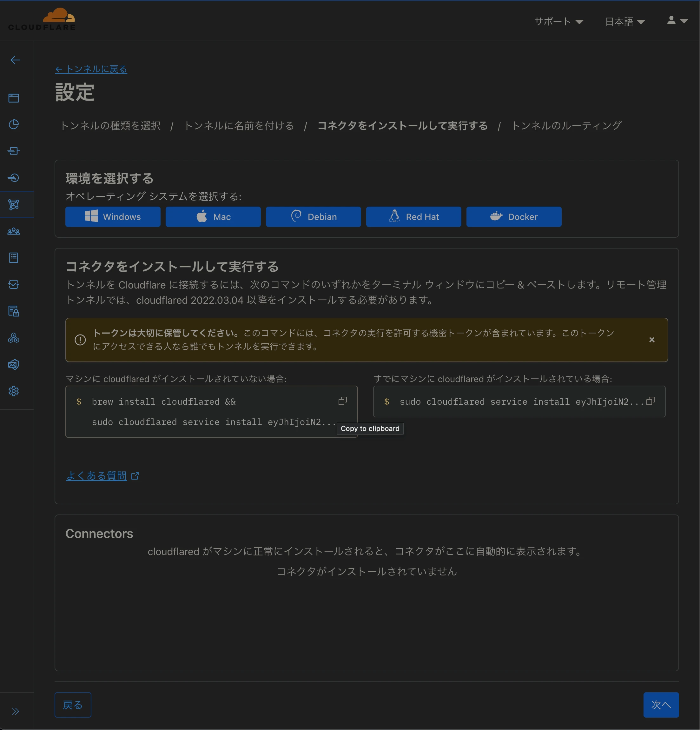Go to トンネルのルーティング step
The width and height of the screenshot is (700, 730).
[566, 126]
